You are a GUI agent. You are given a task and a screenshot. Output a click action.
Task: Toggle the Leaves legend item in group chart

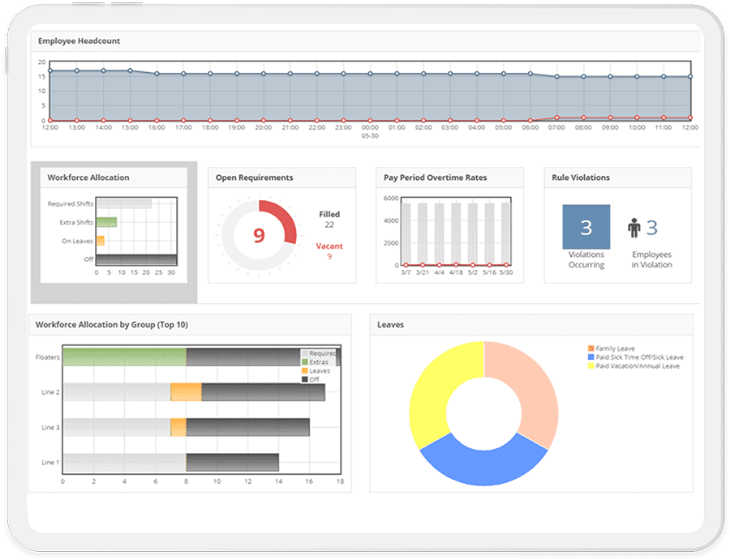316,370
